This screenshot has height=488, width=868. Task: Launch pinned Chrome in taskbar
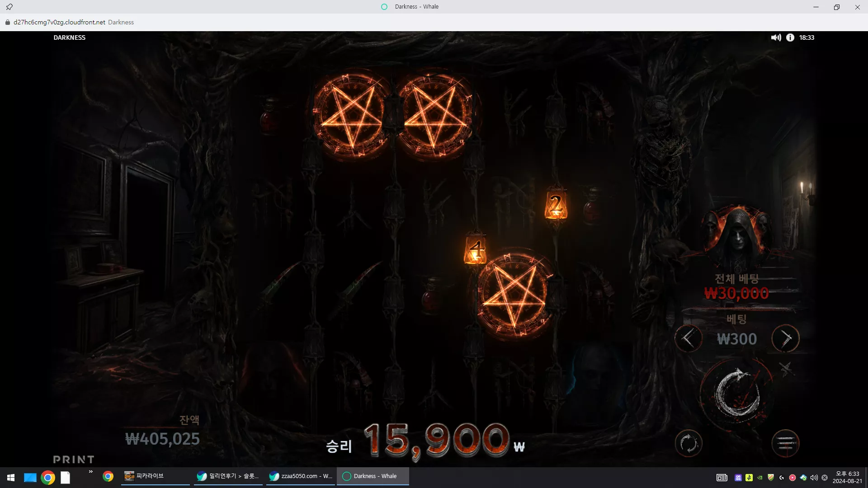pos(48,478)
